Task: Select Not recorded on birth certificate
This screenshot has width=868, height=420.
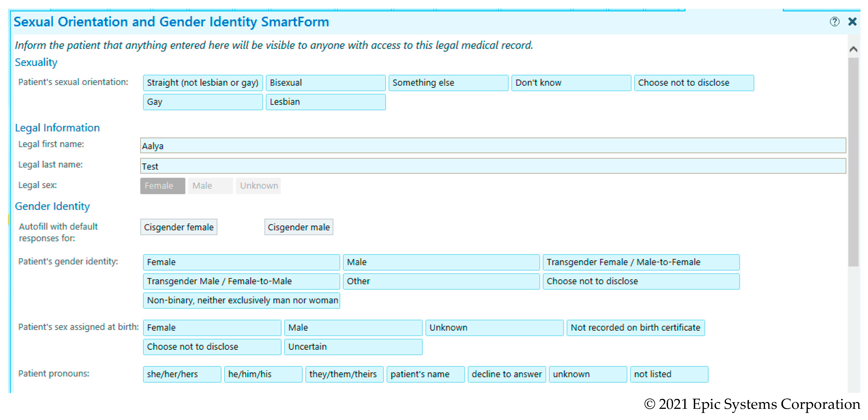Action: 635,328
